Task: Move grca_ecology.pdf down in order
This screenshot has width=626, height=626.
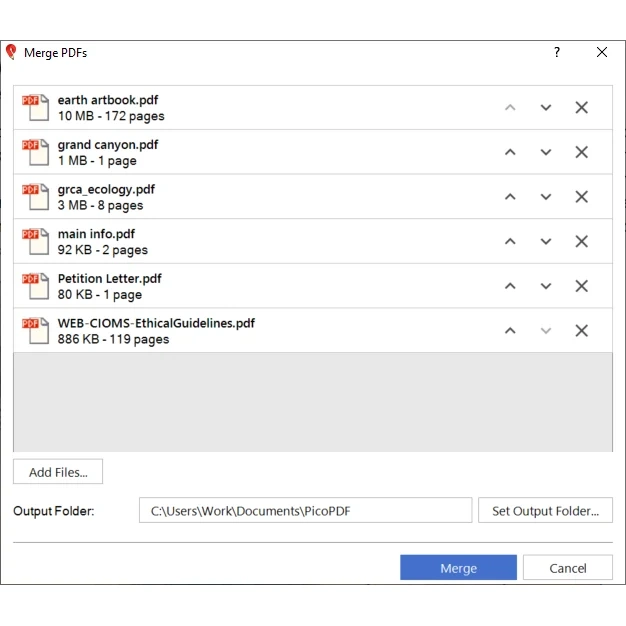Action: (546, 197)
